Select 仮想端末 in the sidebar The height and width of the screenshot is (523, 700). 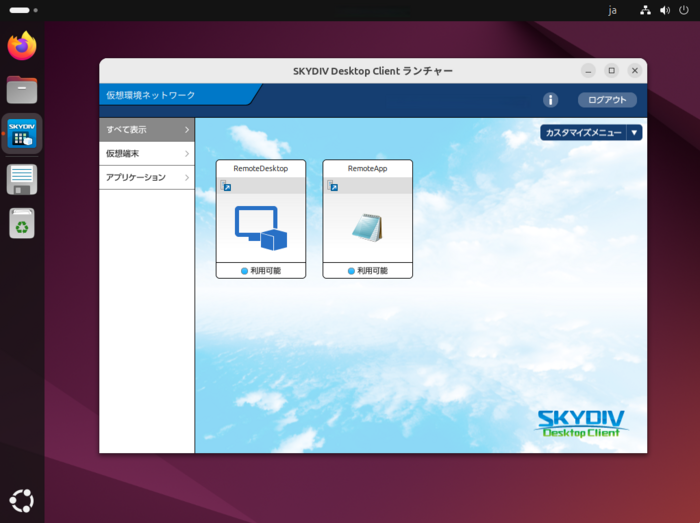click(147, 154)
